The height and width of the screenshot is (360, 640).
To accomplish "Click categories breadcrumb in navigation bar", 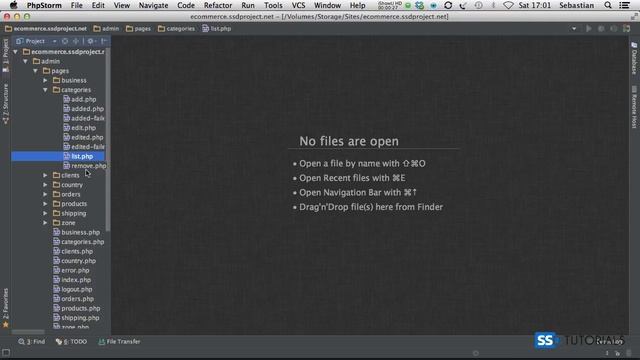I will pyautogui.click(x=176, y=29).
